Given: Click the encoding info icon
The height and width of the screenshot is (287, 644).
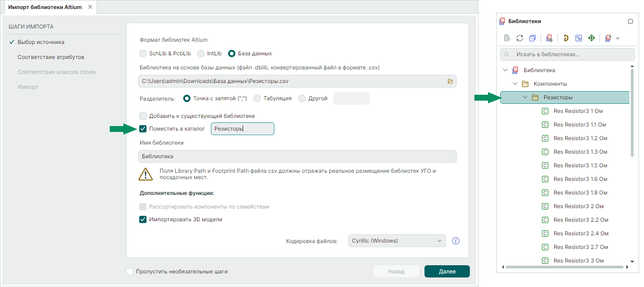Looking at the screenshot, I should tap(456, 241).
